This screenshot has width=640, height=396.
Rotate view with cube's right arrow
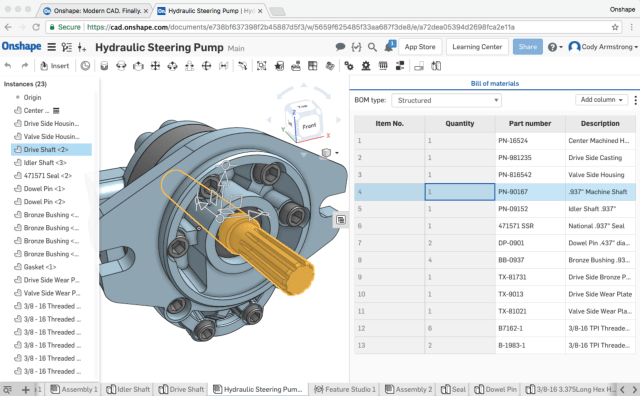click(x=338, y=120)
